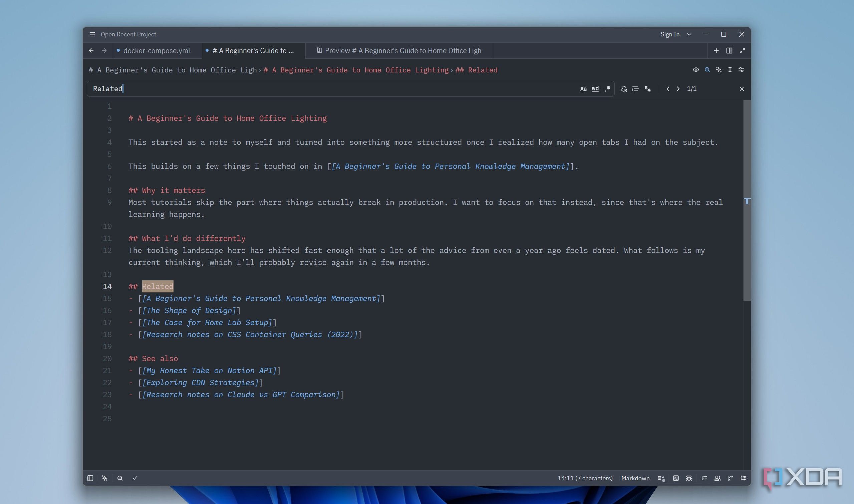
Task: Select the '# A Beginner's Guide to ...' editor tab
Action: (x=253, y=51)
